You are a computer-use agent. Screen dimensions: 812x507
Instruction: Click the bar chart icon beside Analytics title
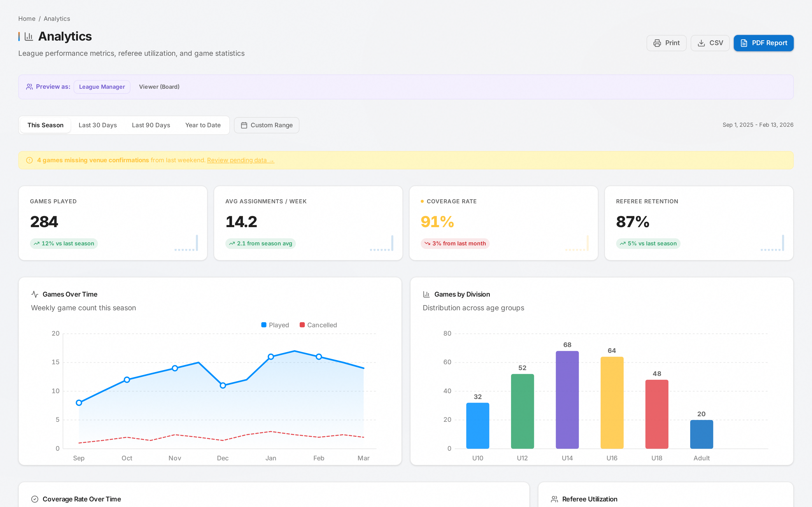[29, 36]
